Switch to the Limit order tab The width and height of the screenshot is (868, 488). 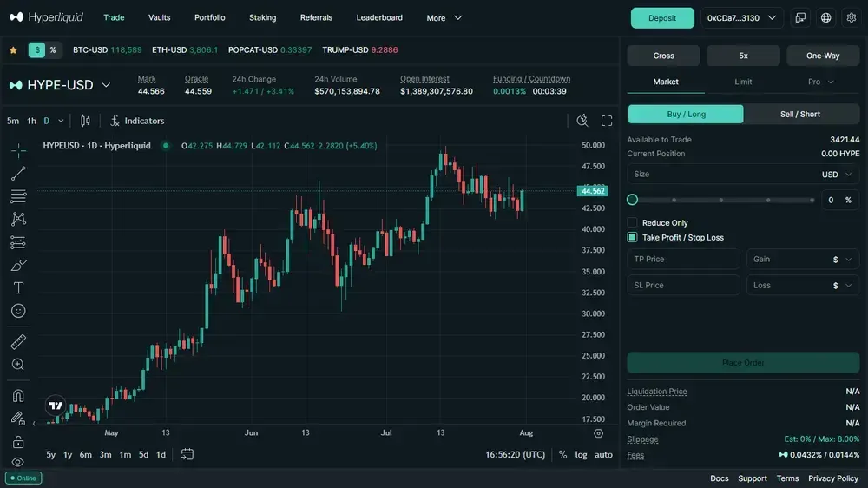743,82
